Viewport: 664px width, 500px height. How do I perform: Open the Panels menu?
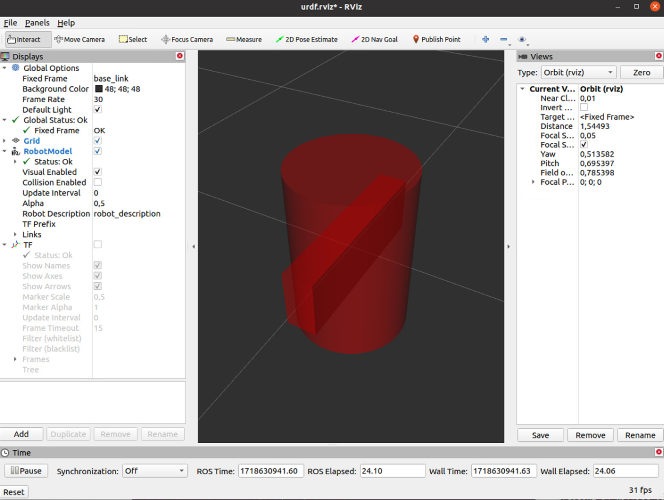click(x=37, y=22)
